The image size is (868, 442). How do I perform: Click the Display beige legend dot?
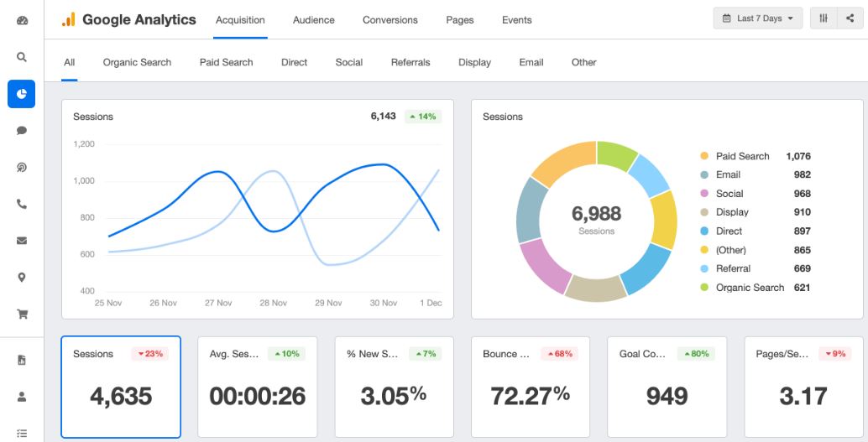tap(704, 212)
